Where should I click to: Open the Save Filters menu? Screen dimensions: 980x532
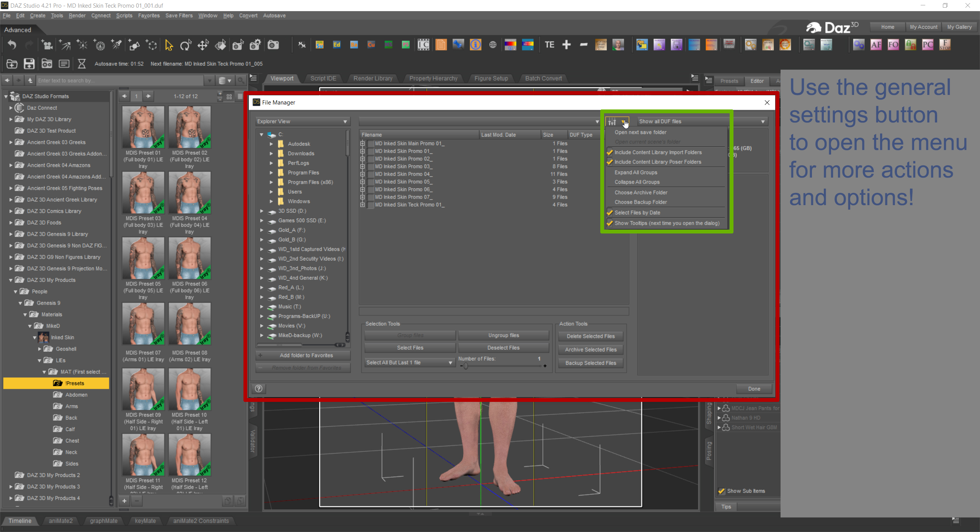point(179,15)
